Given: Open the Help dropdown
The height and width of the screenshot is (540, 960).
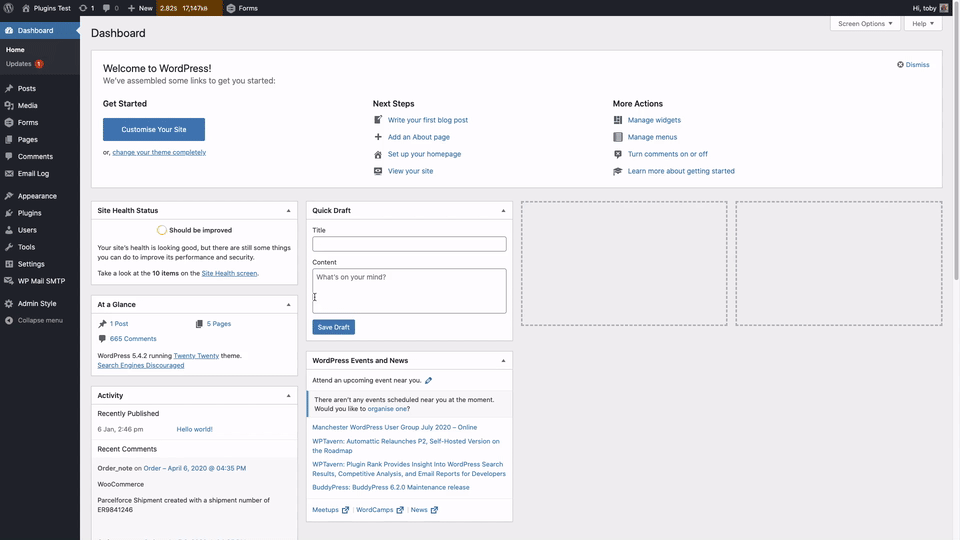Looking at the screenshot, I should click(x=923, y=23).
